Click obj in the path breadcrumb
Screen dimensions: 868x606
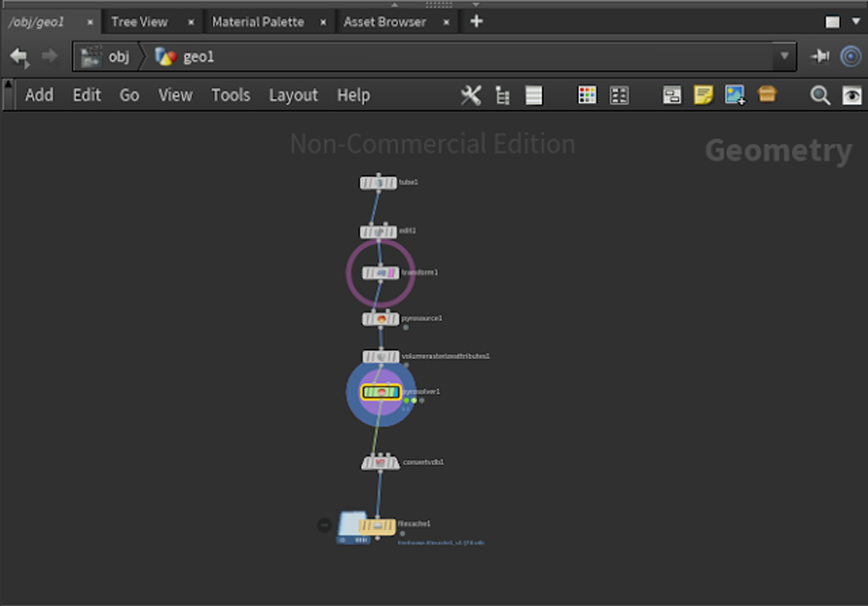(118, 56)
